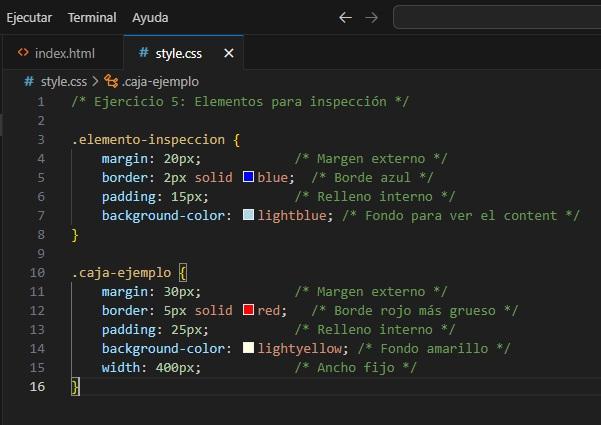Open the lightyellow color swatch picker
Viewport: 601px width, 425px height.
248,348
